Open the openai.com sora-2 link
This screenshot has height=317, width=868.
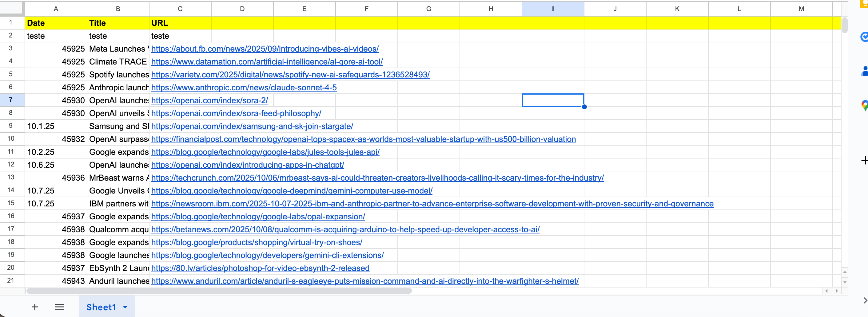pos(209,100)
